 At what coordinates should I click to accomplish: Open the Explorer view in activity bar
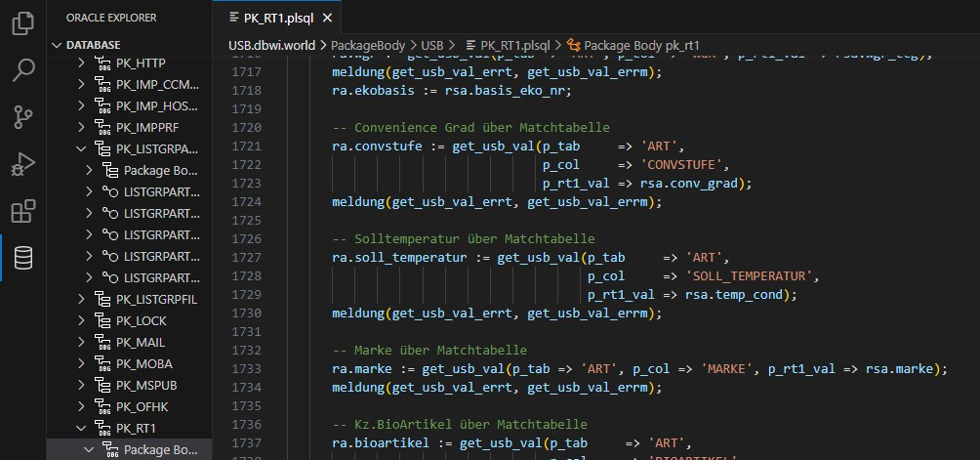point(22,23)
